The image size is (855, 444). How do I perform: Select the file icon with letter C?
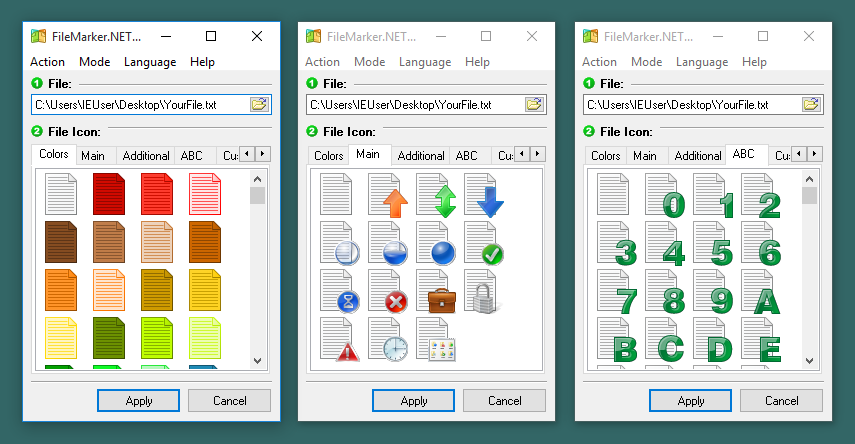pyautogui.click(x=665, y=340)
